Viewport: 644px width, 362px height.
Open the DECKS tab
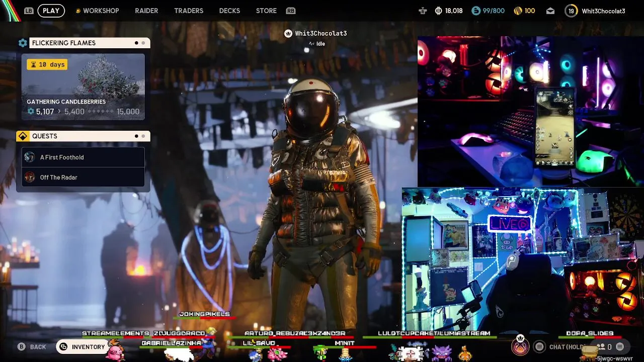point(229,11)
